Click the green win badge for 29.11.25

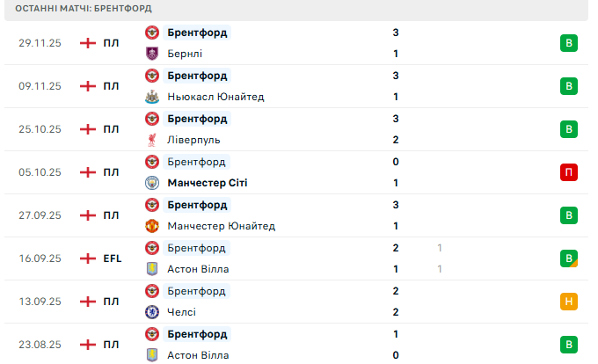point(568,43)
